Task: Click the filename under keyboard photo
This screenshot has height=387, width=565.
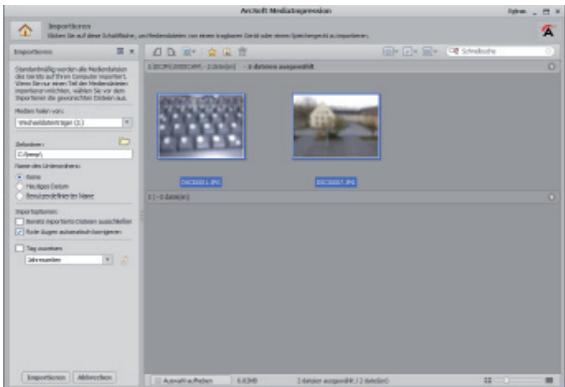Action: [x=201, y=182]
